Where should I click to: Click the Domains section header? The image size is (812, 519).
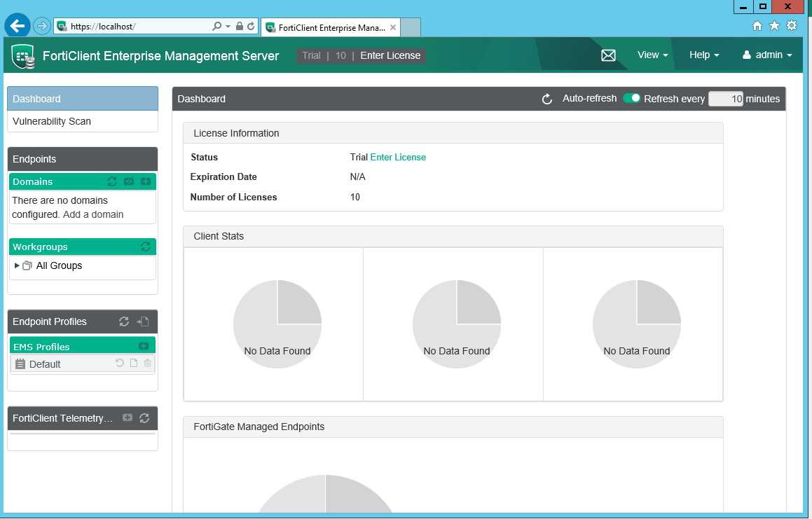(83, 181)
